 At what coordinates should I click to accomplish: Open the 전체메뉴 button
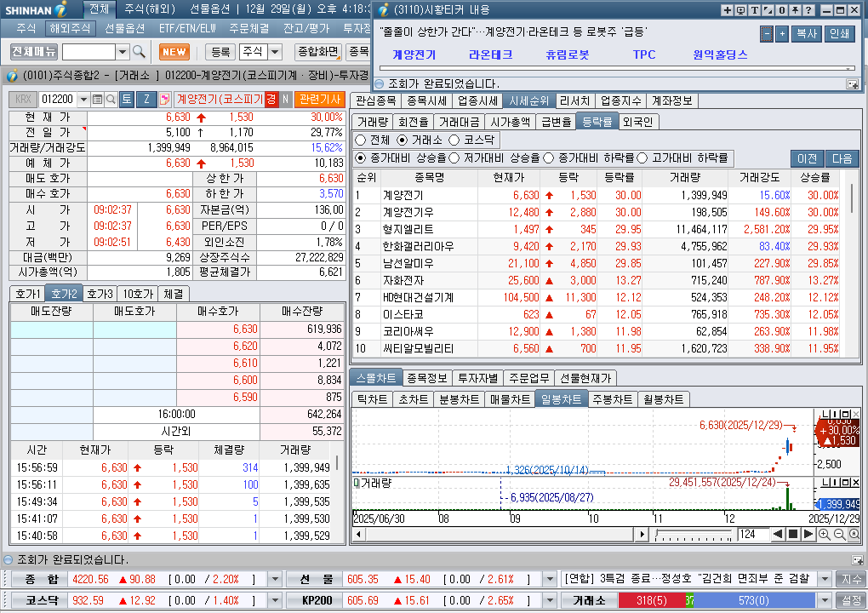pos(34,52)
